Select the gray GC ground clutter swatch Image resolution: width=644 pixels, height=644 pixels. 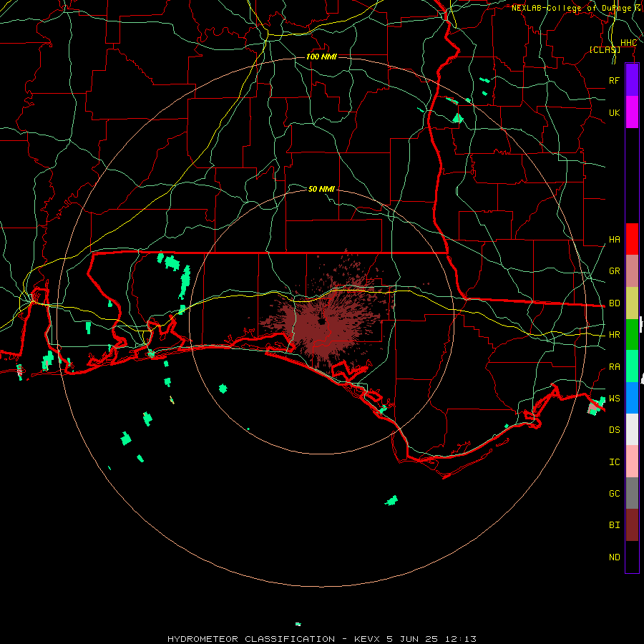[632, 493]
